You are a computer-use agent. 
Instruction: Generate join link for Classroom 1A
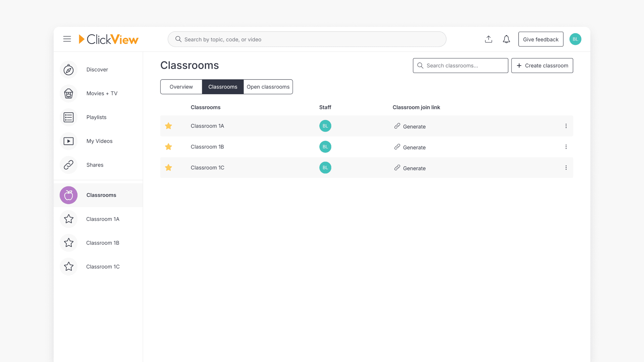pos(410,126)
